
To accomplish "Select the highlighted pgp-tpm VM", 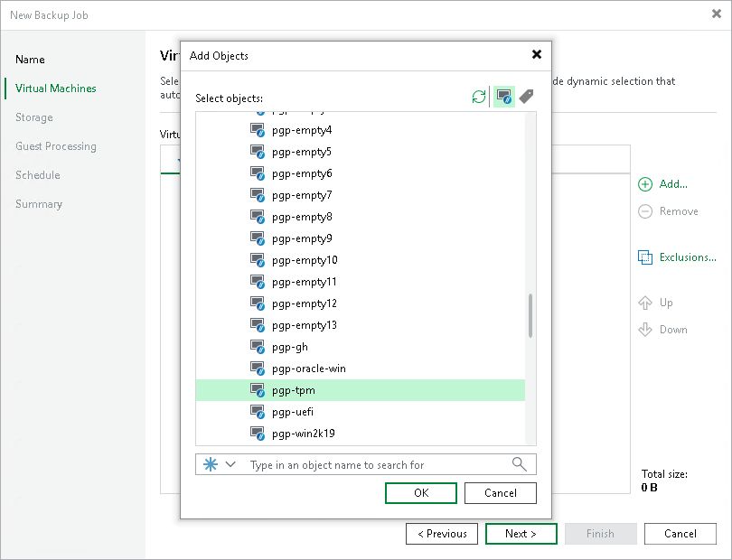I will tap(360, 390).
